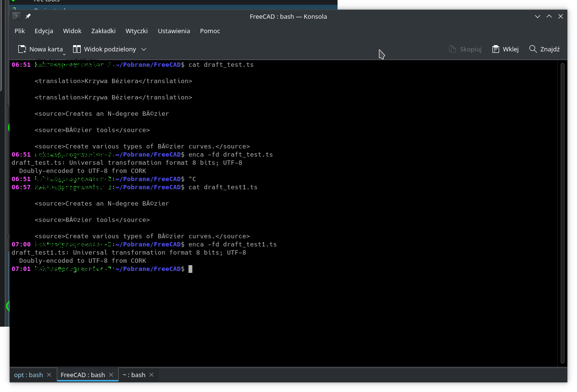Toggle the pin icon in the title bar
Image resolution: width=577 pixels, height=392 pixels.
click(28, 16)
